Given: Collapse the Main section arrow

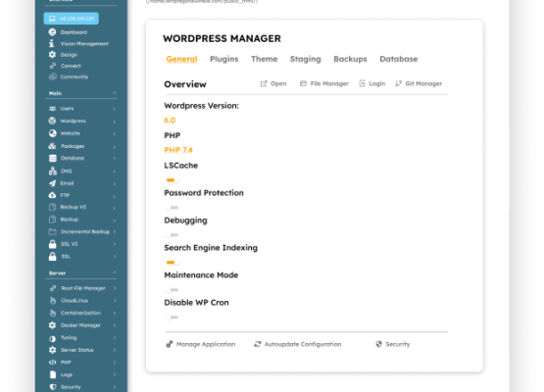Looking at the screenshot, I should 114,93.
